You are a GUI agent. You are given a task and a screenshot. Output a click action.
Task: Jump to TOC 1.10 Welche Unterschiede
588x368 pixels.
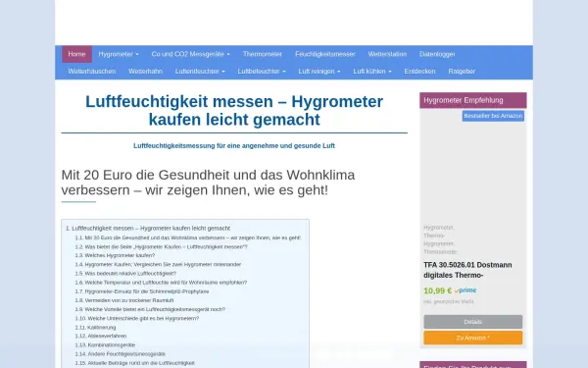[x=137, y=318]
